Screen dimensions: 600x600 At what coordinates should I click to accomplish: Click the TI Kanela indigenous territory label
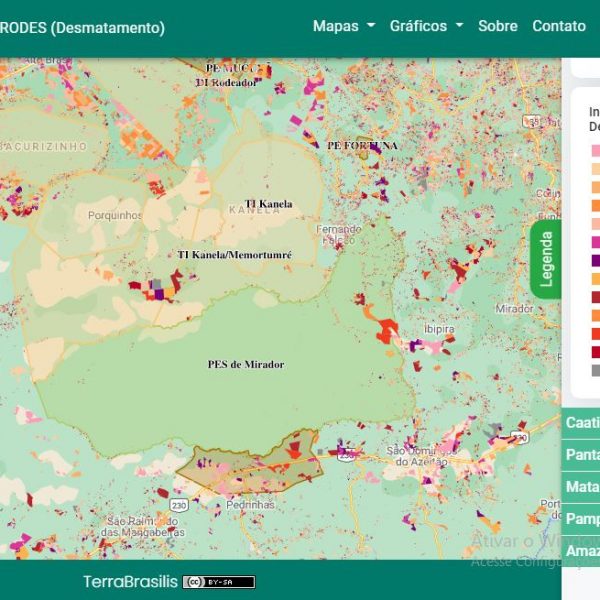(x=269, y=204)
